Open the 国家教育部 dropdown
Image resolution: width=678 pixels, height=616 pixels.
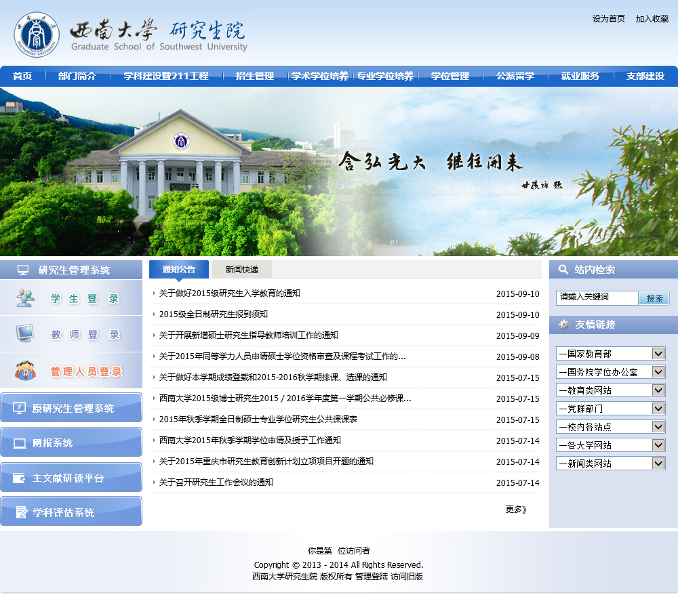[611, 354]
